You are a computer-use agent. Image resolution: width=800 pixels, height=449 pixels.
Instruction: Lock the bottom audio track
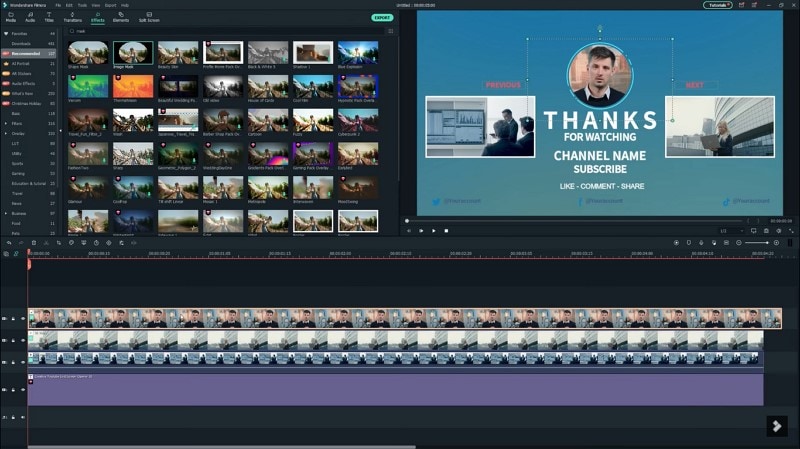13,417
